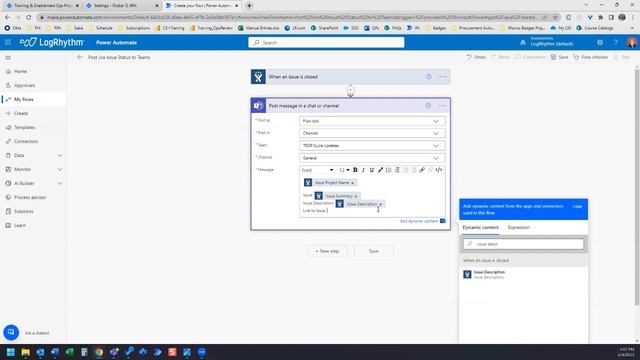Open the font size dropdown

click(344, 170)
